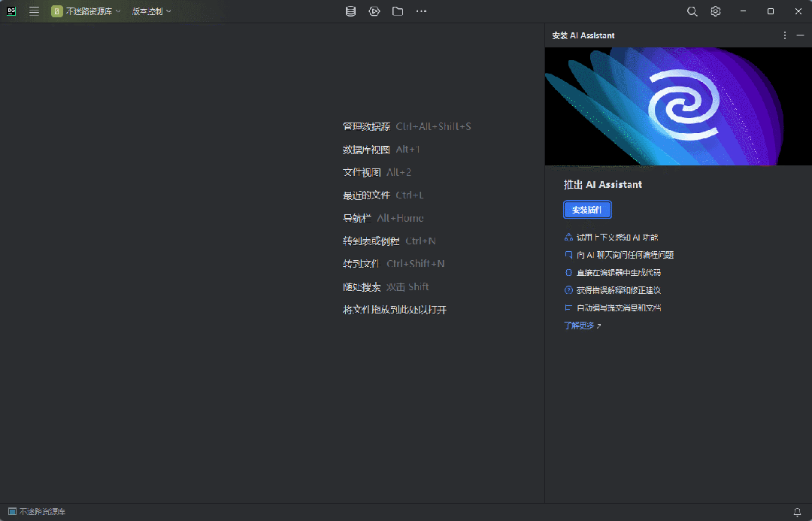The width and height of the screenshot is (812, 521).
Task: Click the DataGrip logo icon
Action: pos(11,11)
